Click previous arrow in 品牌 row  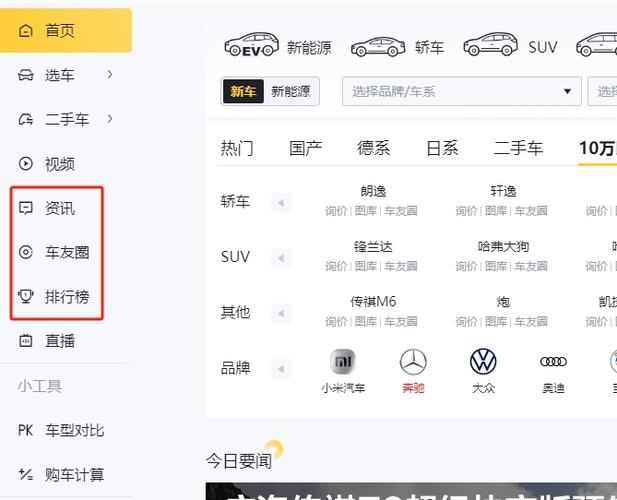click(x=281, y=369)
